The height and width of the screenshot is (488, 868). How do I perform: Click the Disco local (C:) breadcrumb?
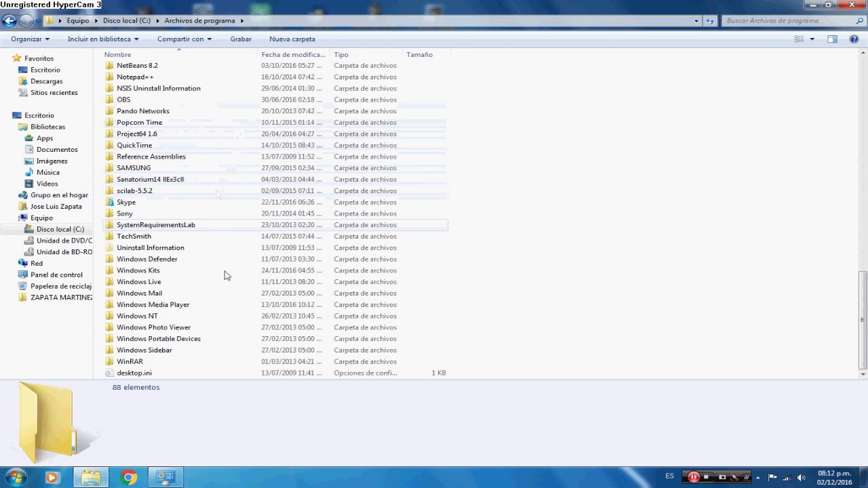click(x=127, y=21)
